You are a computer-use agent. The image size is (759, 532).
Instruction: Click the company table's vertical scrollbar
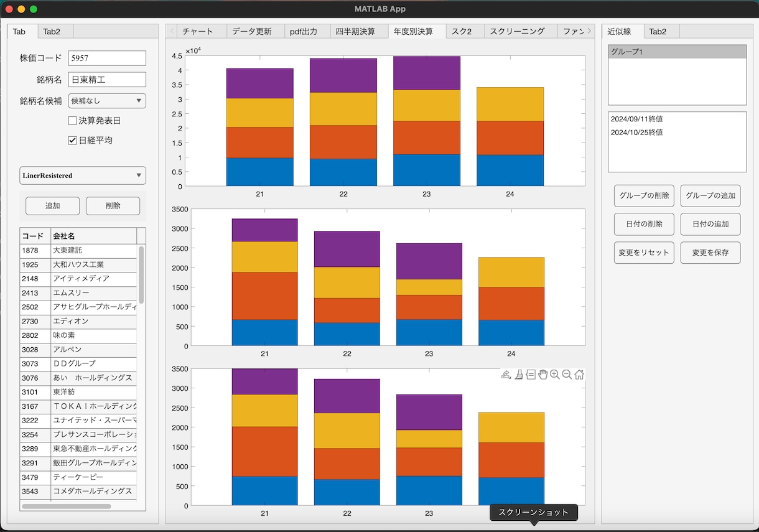coord(141,274)
